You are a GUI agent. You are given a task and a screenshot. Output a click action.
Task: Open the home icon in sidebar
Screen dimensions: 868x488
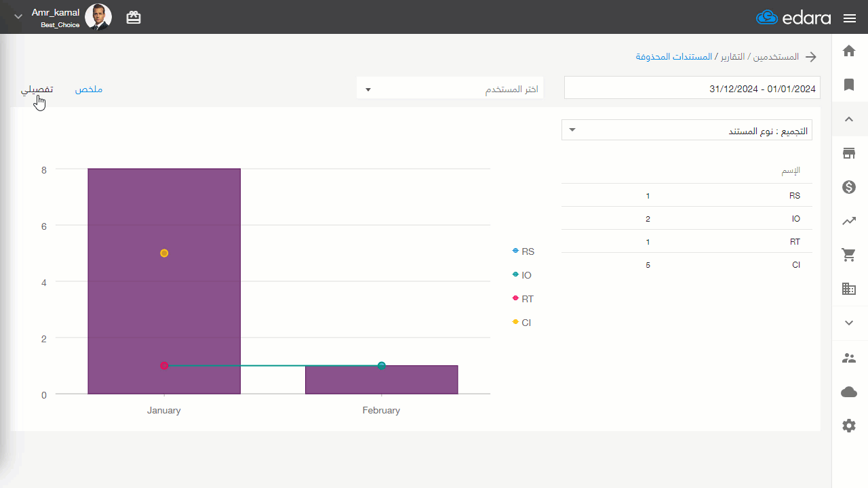(849, 51)
